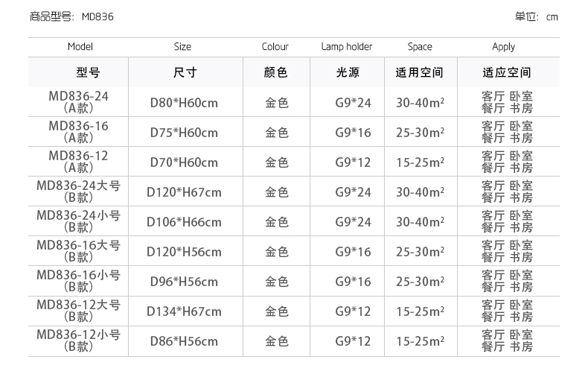Screen dimensions: 588x383
Task: Select the MD836-12小号 (B款) model cell
Action: [78, 341]
